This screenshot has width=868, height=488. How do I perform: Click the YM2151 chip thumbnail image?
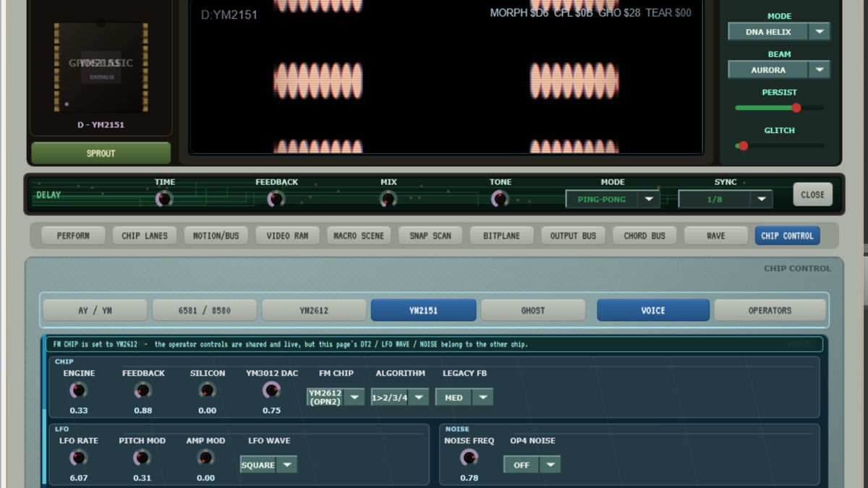[101, 67]
